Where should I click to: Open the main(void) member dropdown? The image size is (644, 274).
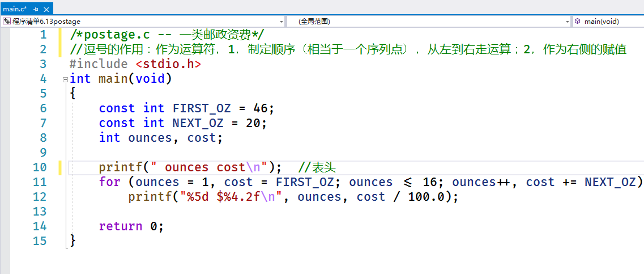click(x=608, y=22)
